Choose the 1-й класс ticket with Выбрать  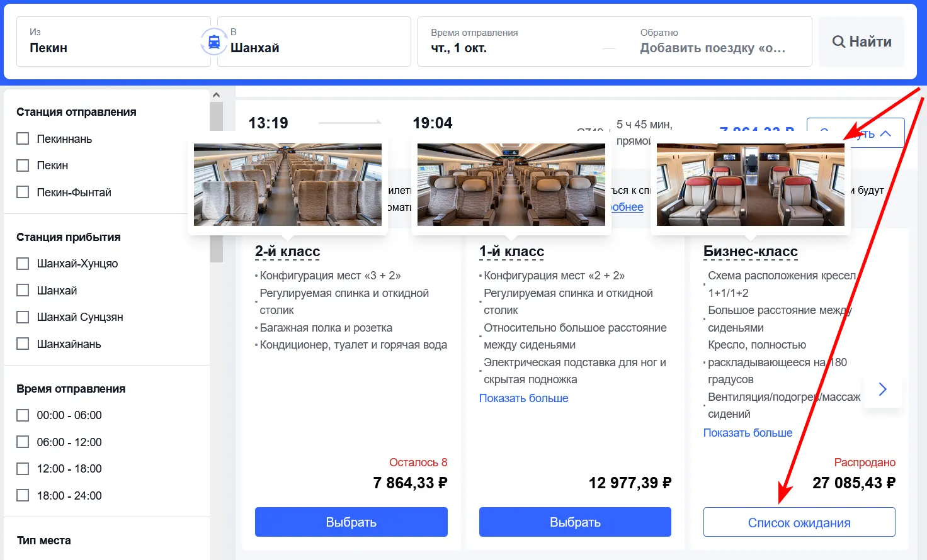point(575,522)
